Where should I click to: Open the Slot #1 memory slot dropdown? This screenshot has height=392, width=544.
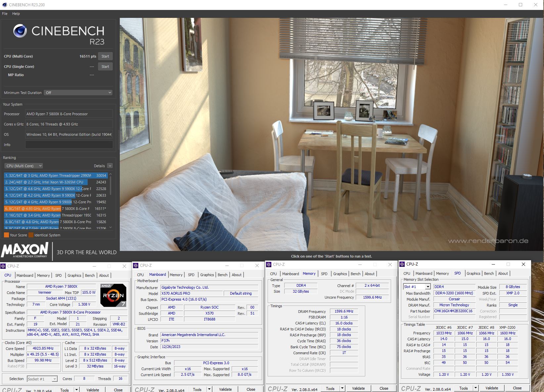click(x=417, y=287)
